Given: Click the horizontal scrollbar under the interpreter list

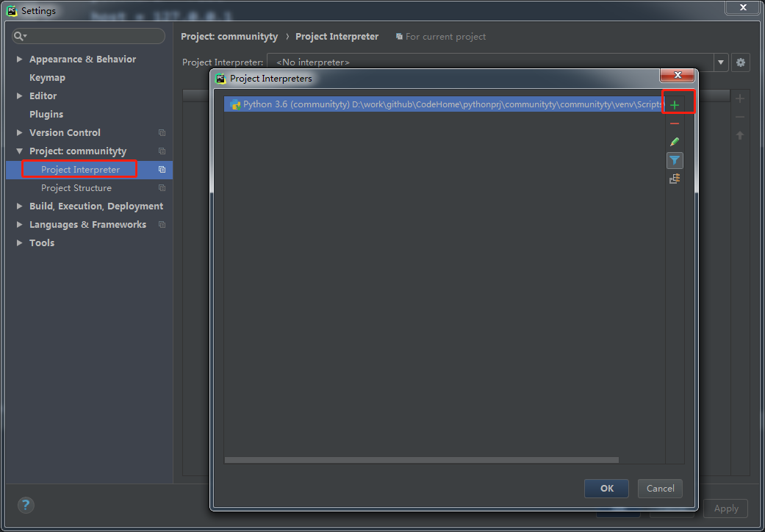Looking at the screenshot, I should pos(419,459).
